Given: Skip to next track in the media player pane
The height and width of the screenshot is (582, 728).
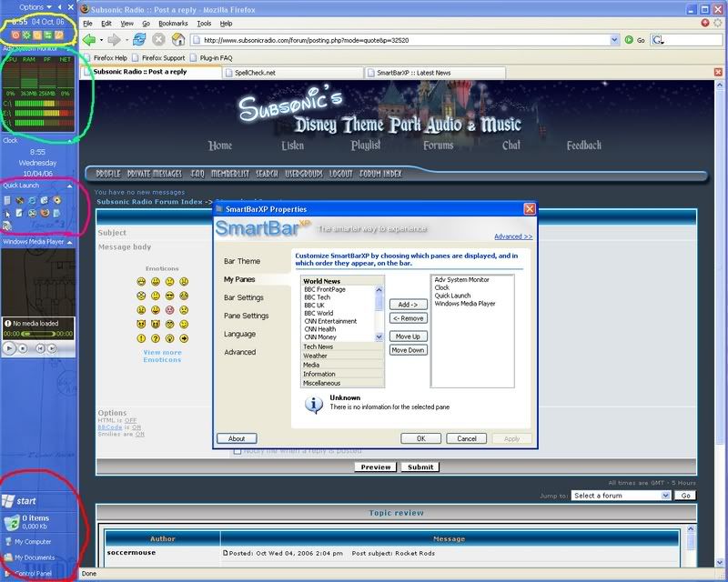Looking at the screenshot, I should [52, 348].
